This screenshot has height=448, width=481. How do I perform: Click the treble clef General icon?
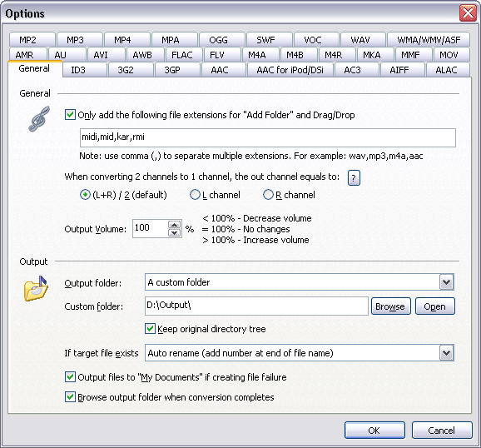point(39,119)
